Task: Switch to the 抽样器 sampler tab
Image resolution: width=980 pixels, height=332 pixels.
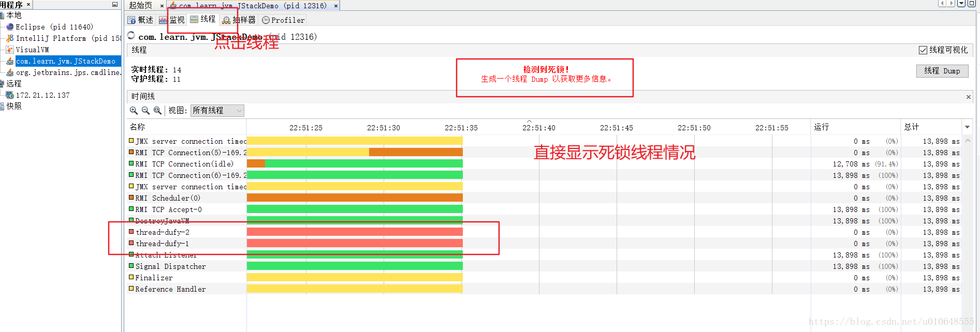Action: pyautogui.click(x=239, y=20)
